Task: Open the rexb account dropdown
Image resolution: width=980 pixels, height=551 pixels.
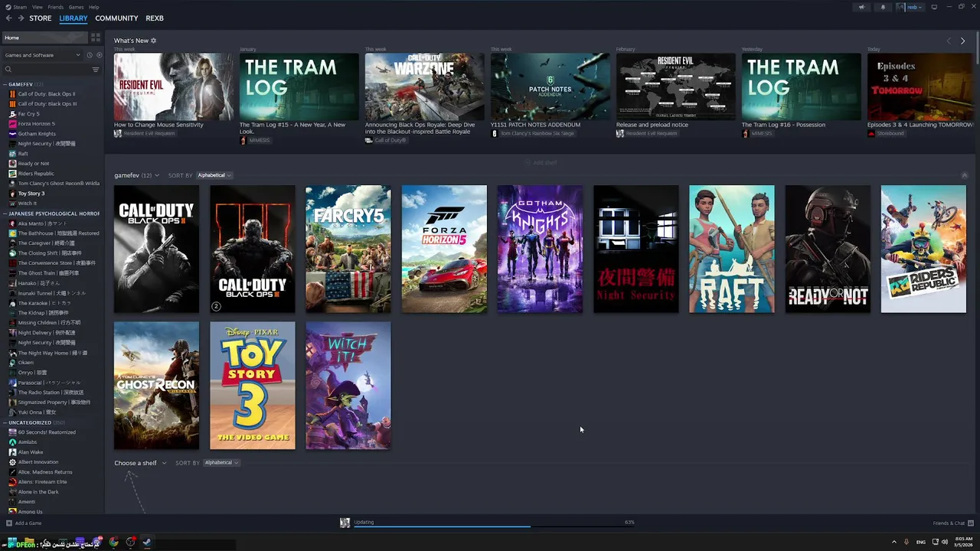Action: [x=911, y=7]
